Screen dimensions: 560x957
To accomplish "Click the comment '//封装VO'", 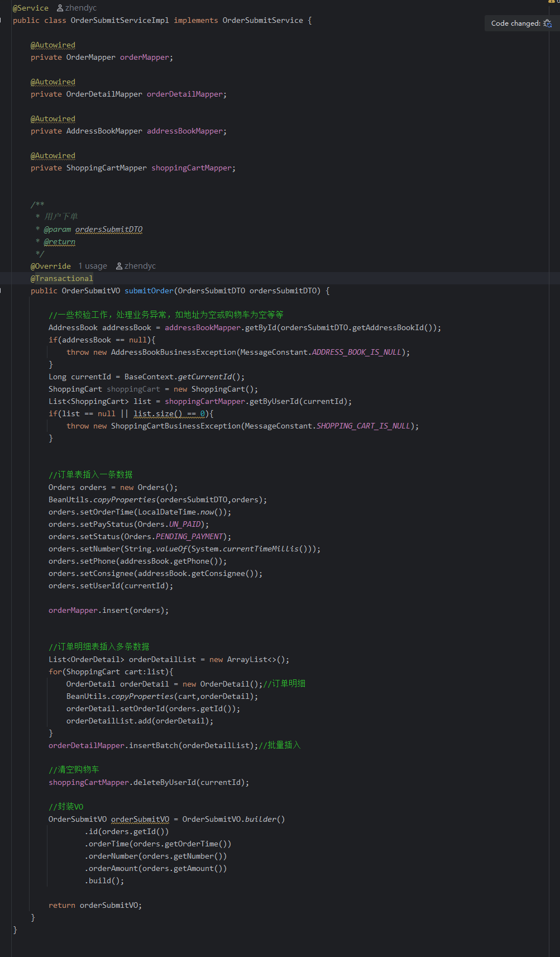I will point(66,807).
